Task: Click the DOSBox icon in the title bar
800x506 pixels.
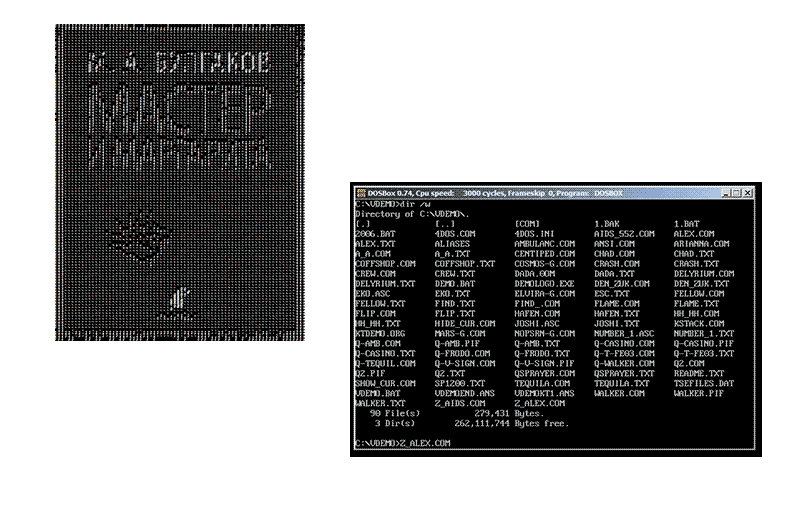Action: click(x=360, y=193)
